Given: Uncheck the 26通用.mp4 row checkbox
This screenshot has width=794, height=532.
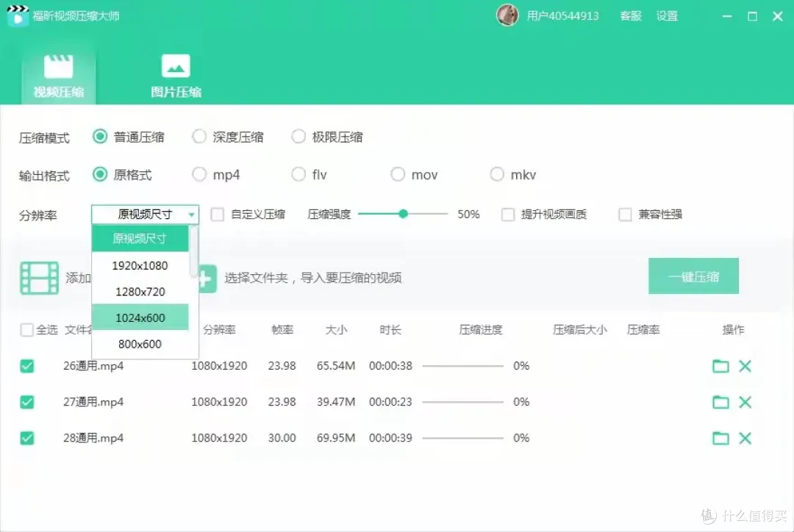Looking at the screenshot, I should pyautogui.click(x=27, y=365).
